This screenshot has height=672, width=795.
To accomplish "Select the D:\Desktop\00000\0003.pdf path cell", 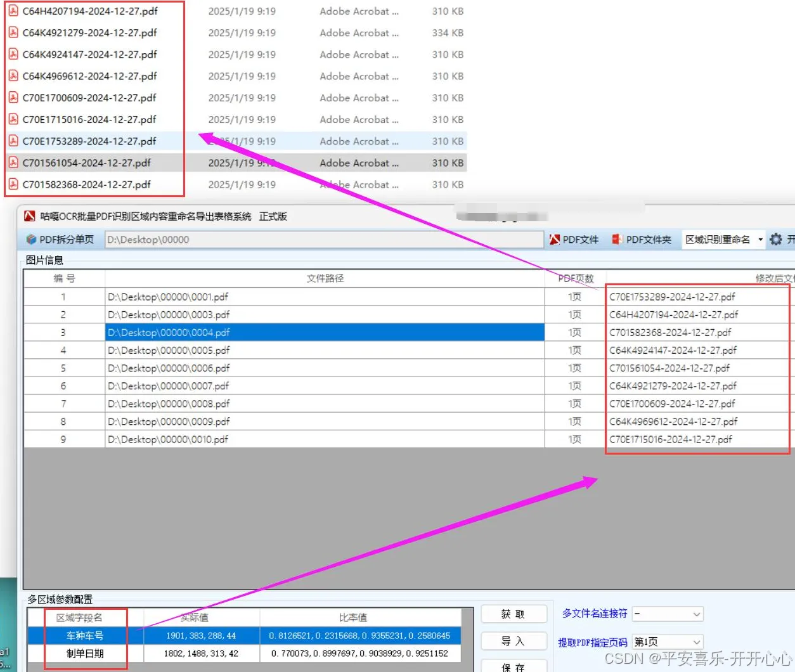I will point(325,314).
